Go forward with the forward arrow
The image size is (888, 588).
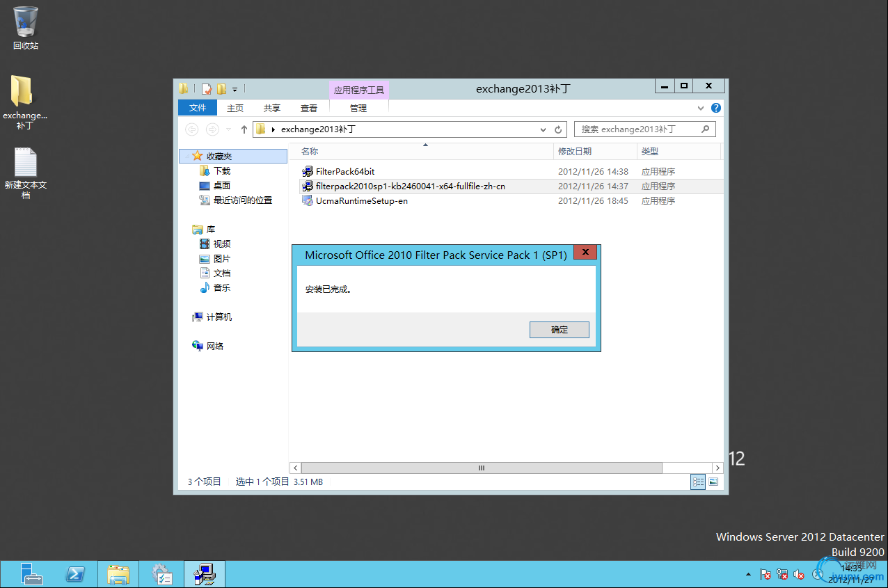pos(212,129)
